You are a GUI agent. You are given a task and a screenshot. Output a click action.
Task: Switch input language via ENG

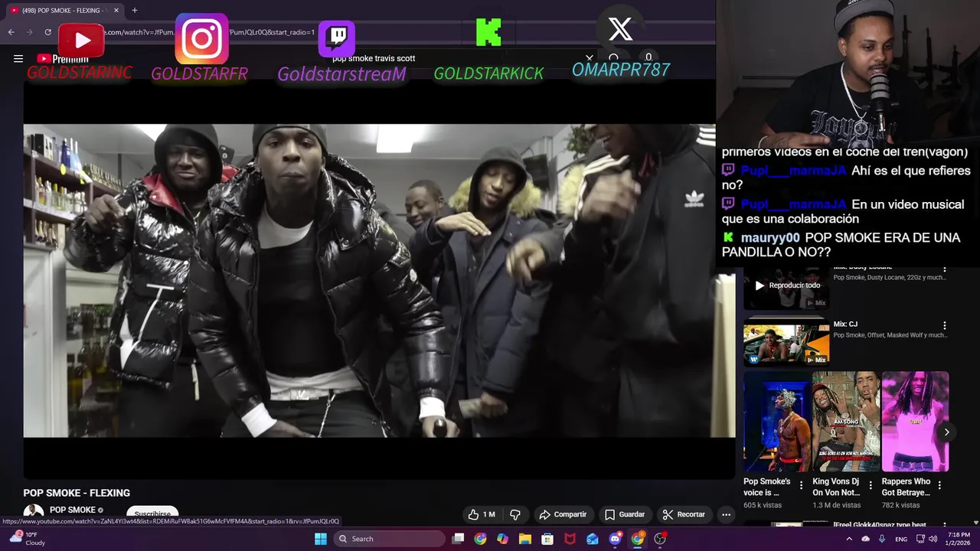tap(901, 539)
